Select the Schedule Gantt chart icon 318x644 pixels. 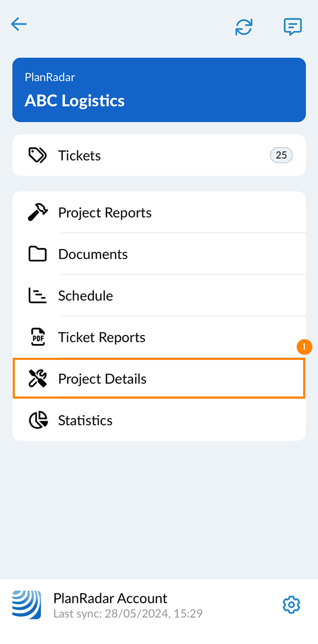tap(37, 296)
